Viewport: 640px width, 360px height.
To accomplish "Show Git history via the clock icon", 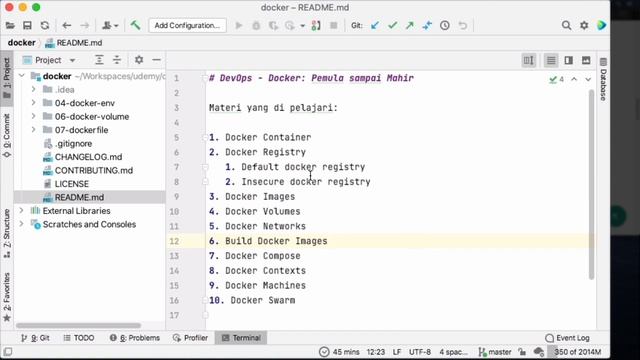I will tap(445, 25).
